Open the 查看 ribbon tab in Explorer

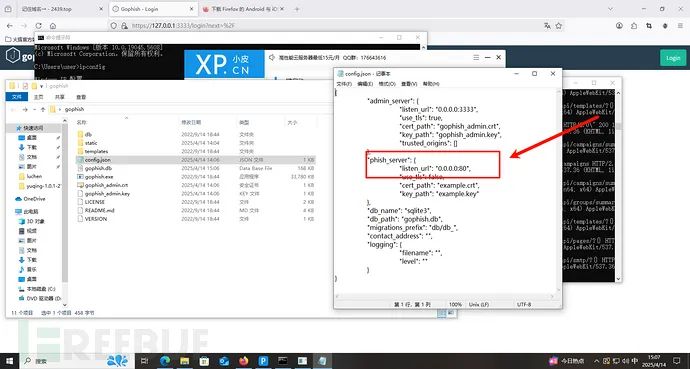click(81, 97)
